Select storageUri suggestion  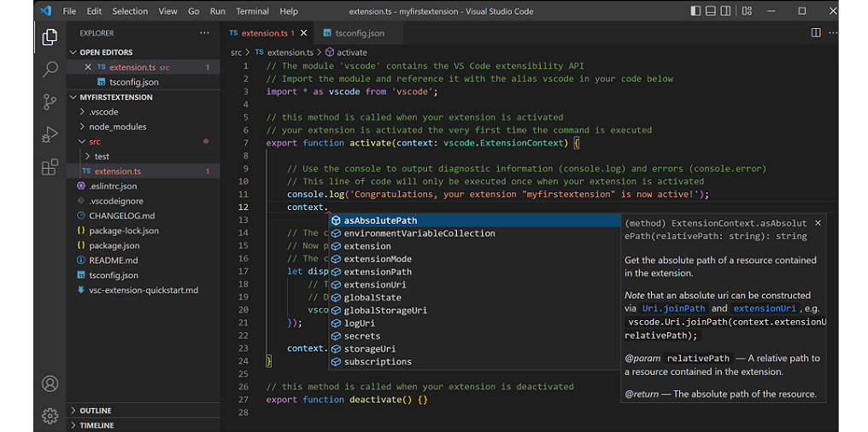tap(474, 349)
